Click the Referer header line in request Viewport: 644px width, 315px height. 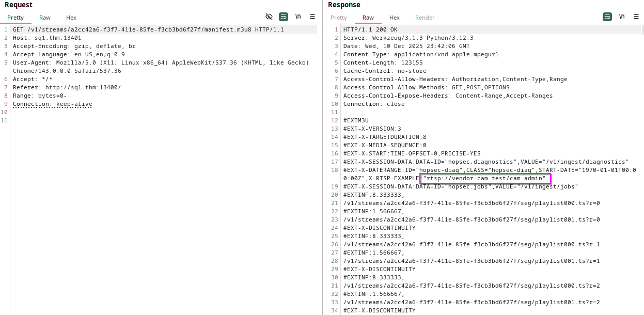pos(67,88)
